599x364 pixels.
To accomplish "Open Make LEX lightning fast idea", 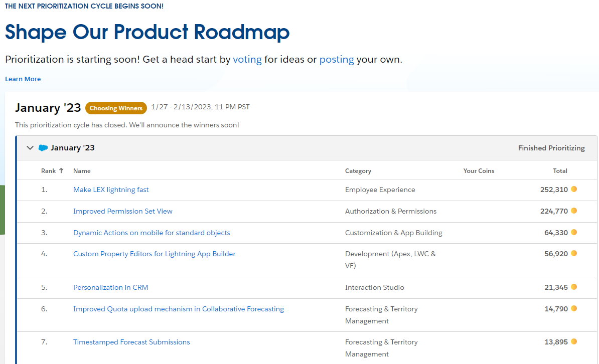I will click(x=111, y=190).
